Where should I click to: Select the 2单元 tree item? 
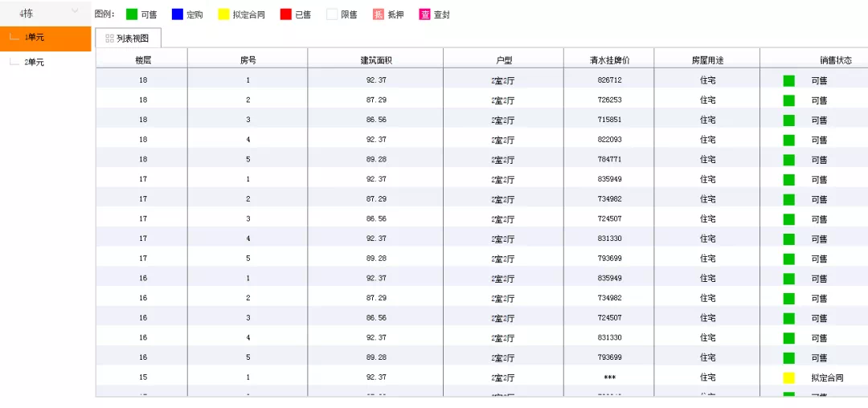(x=35, y=63)
